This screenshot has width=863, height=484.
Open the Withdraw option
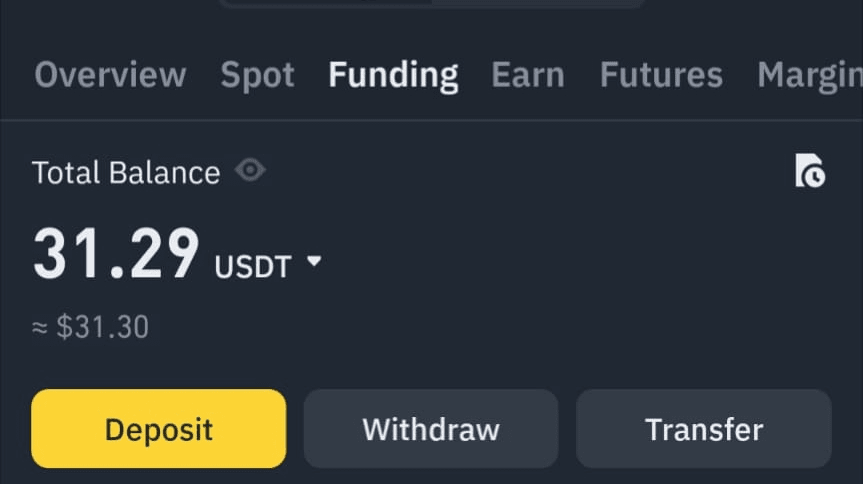click(431, 428)
